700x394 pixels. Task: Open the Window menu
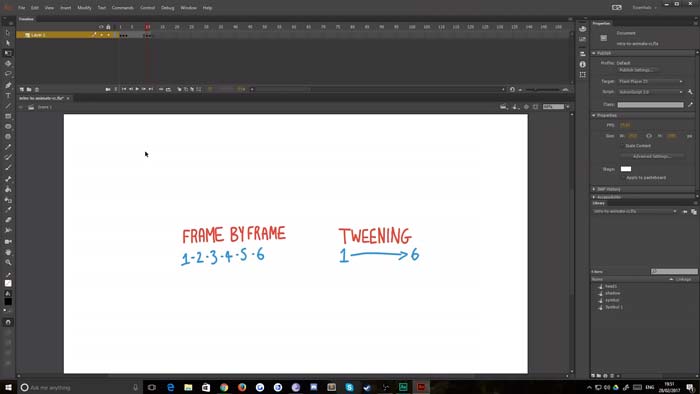(x=188, y=8)
